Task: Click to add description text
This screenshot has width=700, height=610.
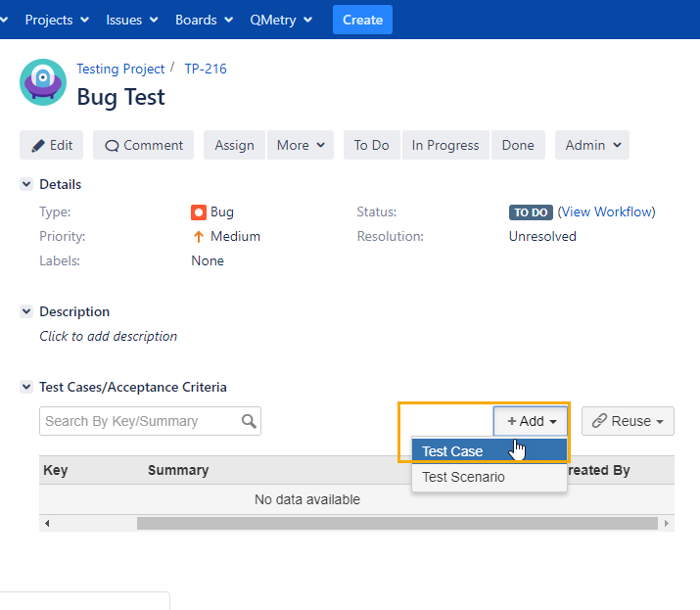Action: (x=108, y=336)
